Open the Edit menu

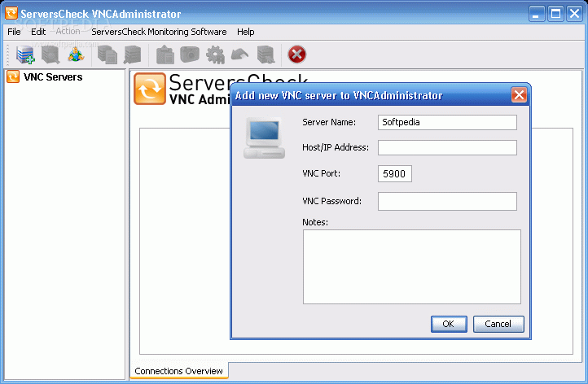38,32
